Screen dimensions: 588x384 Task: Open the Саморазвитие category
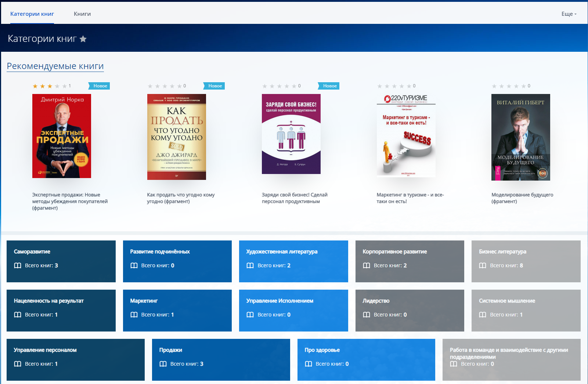pos(61,261)
